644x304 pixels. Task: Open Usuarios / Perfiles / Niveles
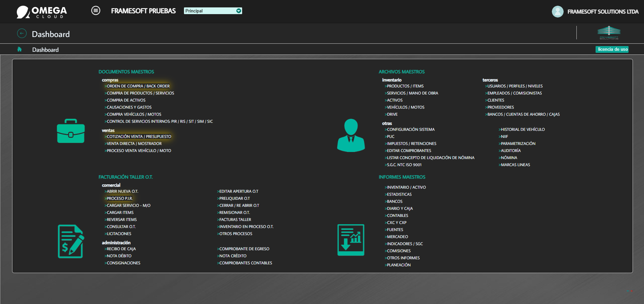coord(515,86)
